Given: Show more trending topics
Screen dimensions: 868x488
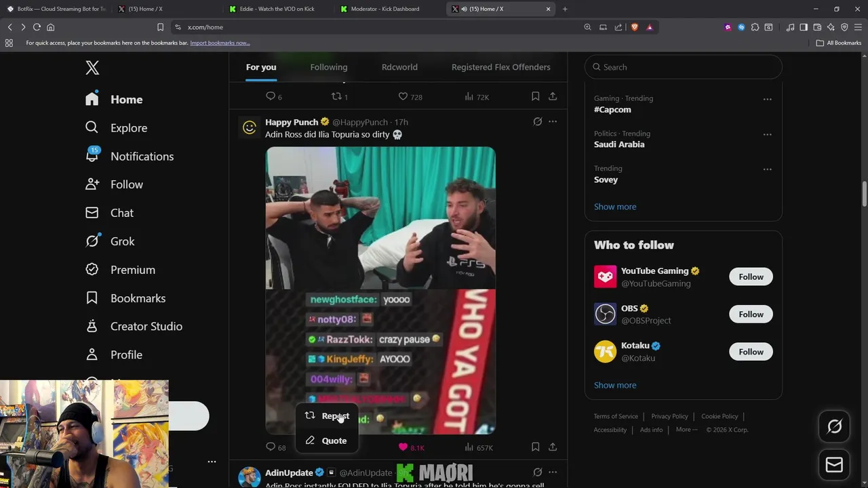Looking at the screenshot, I should [x=615, y=207].
